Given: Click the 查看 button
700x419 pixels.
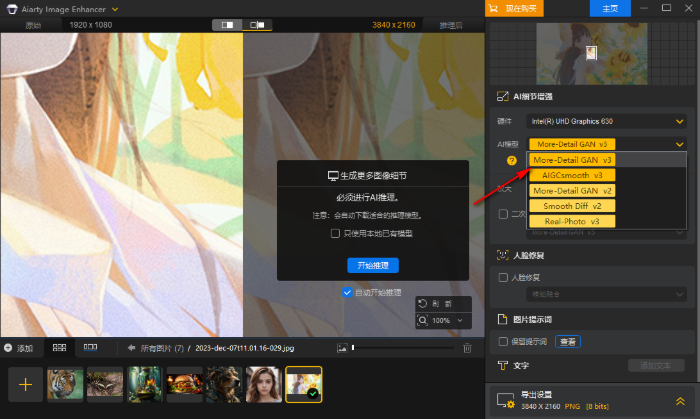Looking at the screenshot, I should click(567, 342).
